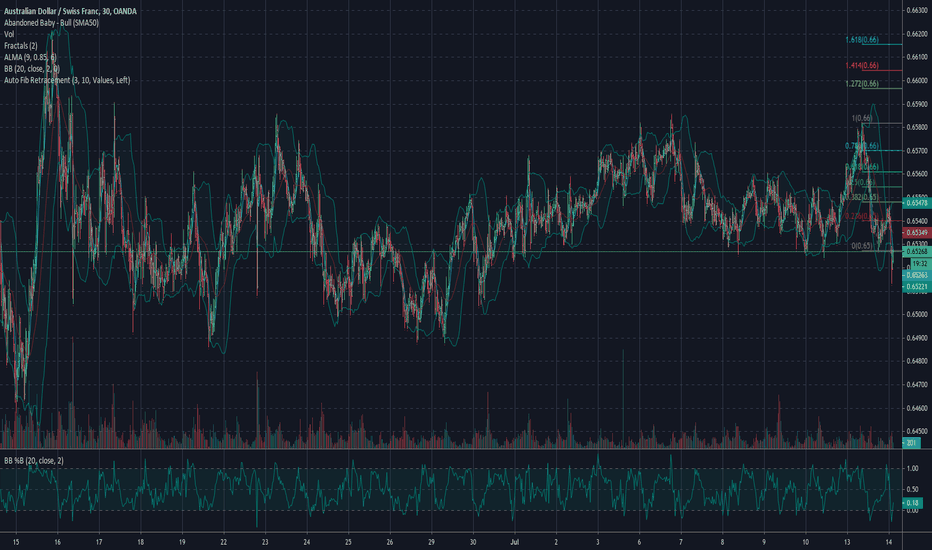The width and height of the screenshot is (932, 550).
Task: Click the 0.65478 green price tag
Action: [x=917, y=203]
